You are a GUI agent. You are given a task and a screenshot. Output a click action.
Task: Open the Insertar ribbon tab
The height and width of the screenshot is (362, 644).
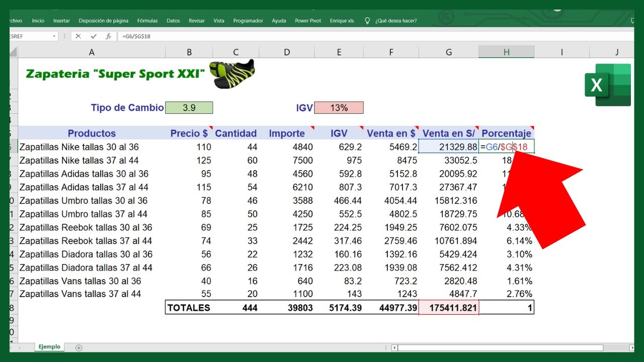click(61, 21)
